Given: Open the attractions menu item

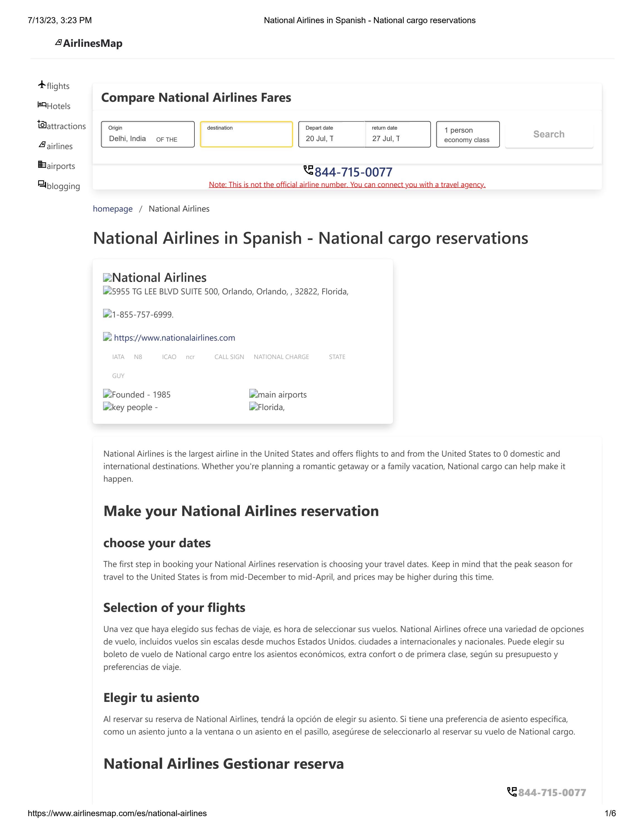Looking at the screenshot, I should [62, 126].
